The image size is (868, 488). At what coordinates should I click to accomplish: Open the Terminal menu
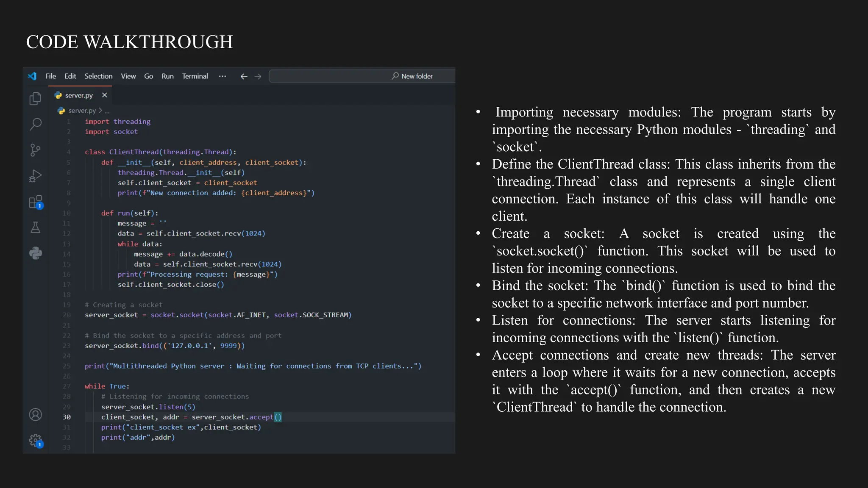pyautogui.click(x=195, y=76)
